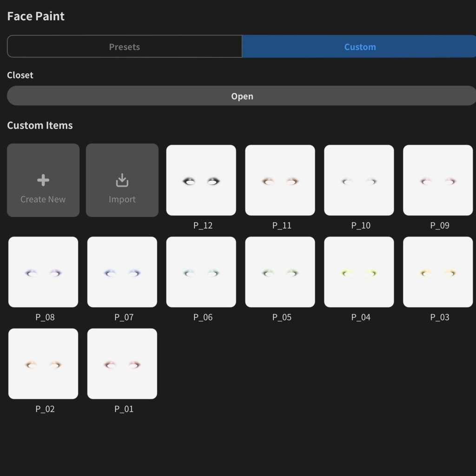Click the "Face Paint" panel title

pos(36,16)
